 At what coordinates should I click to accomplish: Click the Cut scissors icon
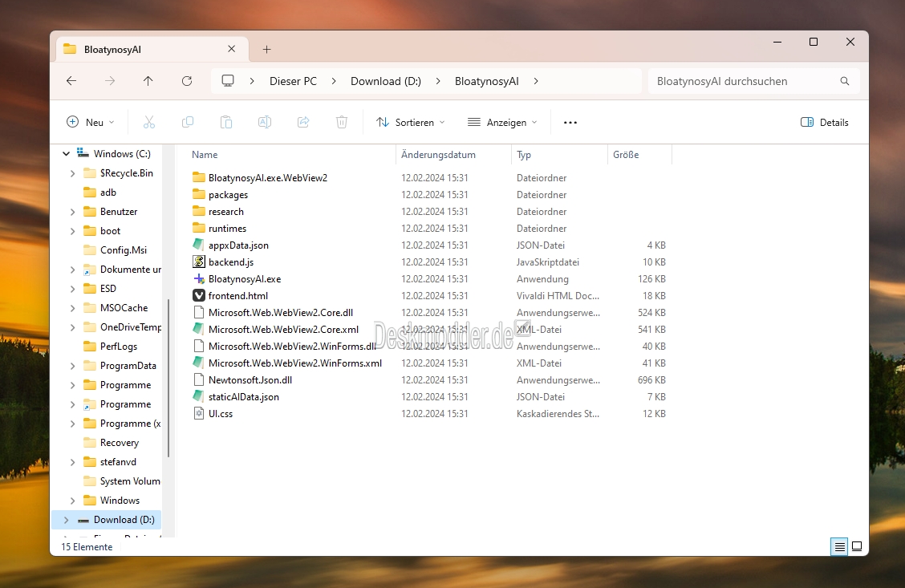[149, 122]
